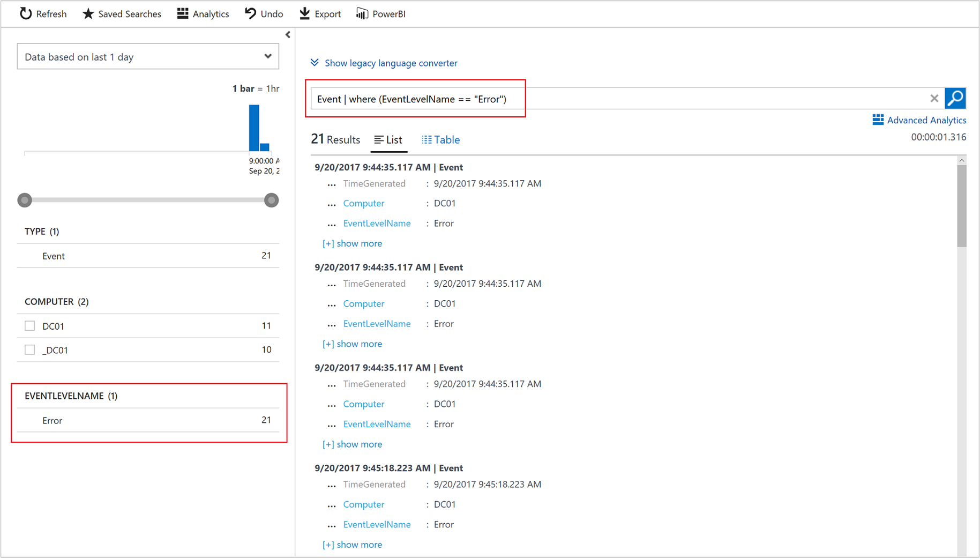Click the 9:45:18.223 AM event header
The width and height of the screenshot is (980, 558).
(388, 468)
